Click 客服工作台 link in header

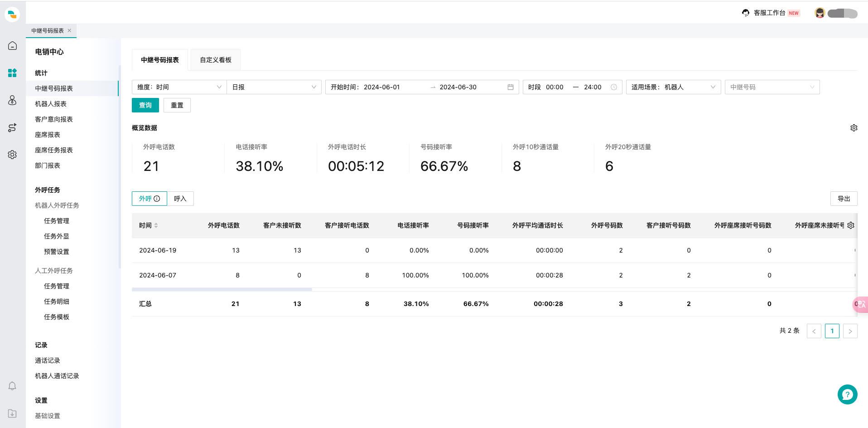coord(769,13)
